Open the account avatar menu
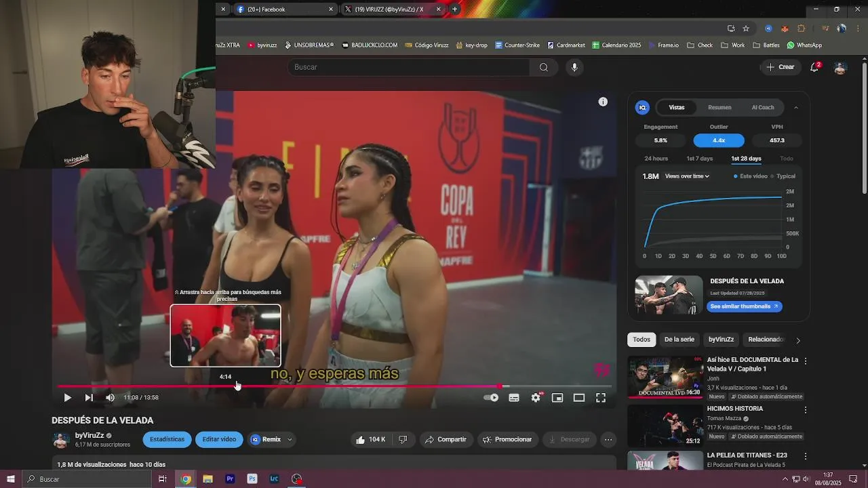The image size is (868, 488). click(x=840, y=68)
